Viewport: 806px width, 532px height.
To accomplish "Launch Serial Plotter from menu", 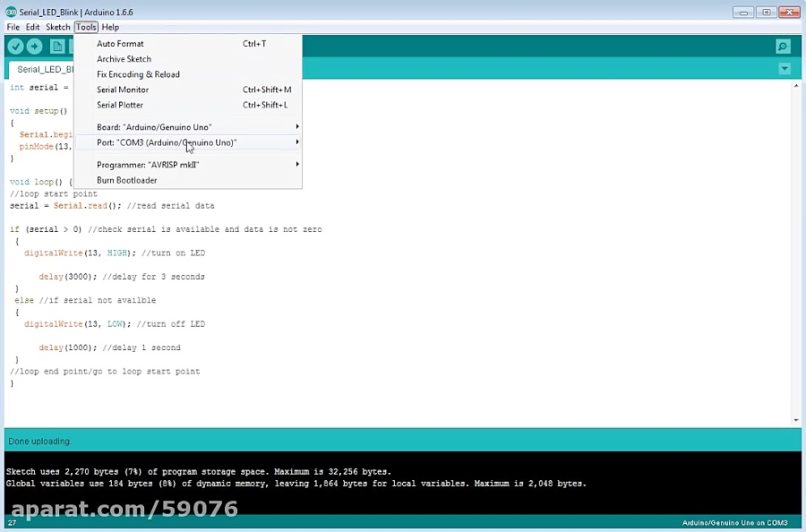I will click(120, 105).
